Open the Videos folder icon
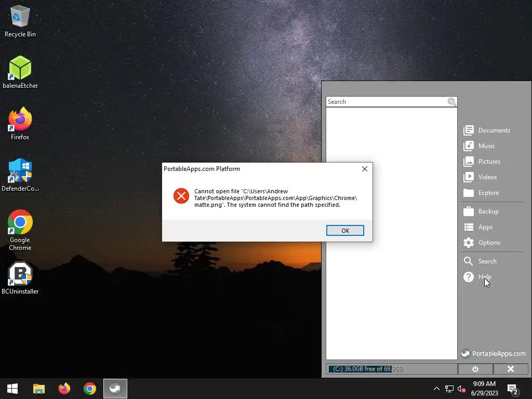 click(x=469, y=177)
